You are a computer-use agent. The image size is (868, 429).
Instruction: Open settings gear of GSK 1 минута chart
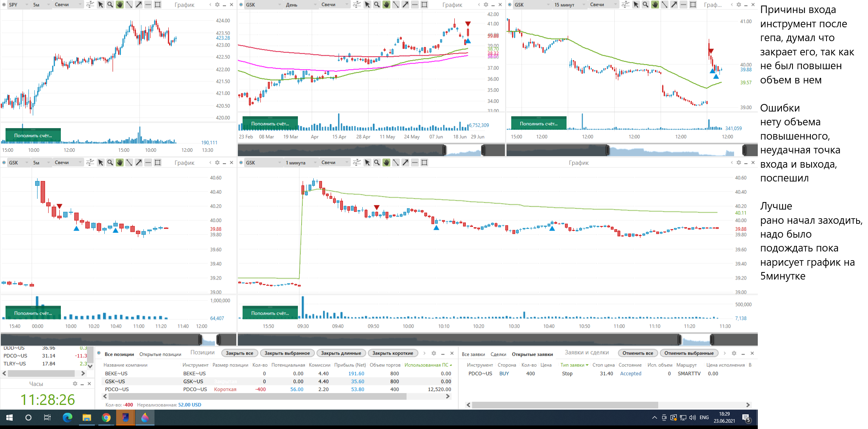pyautogui.click(x=739, y=163)
